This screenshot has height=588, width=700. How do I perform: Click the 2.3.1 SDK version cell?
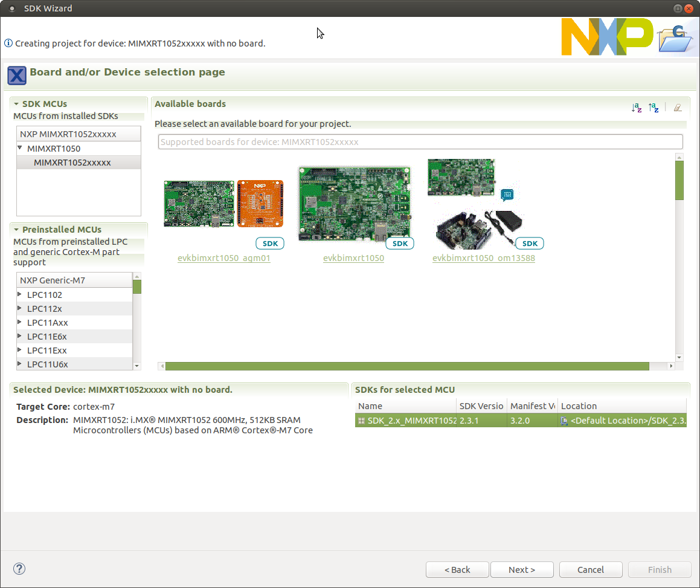[x=482, y=421]
